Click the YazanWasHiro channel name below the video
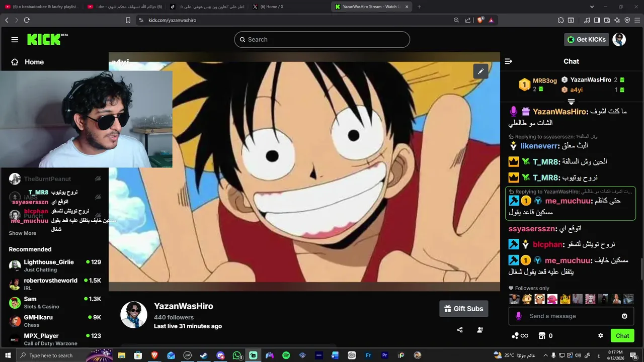Viewport: 644px width, 362px height. [184, 306]
